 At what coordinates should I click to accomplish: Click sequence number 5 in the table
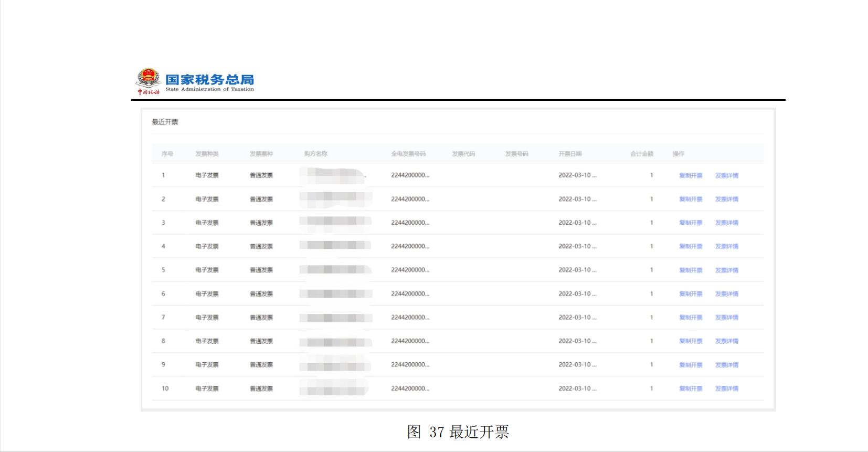[163, 270]
